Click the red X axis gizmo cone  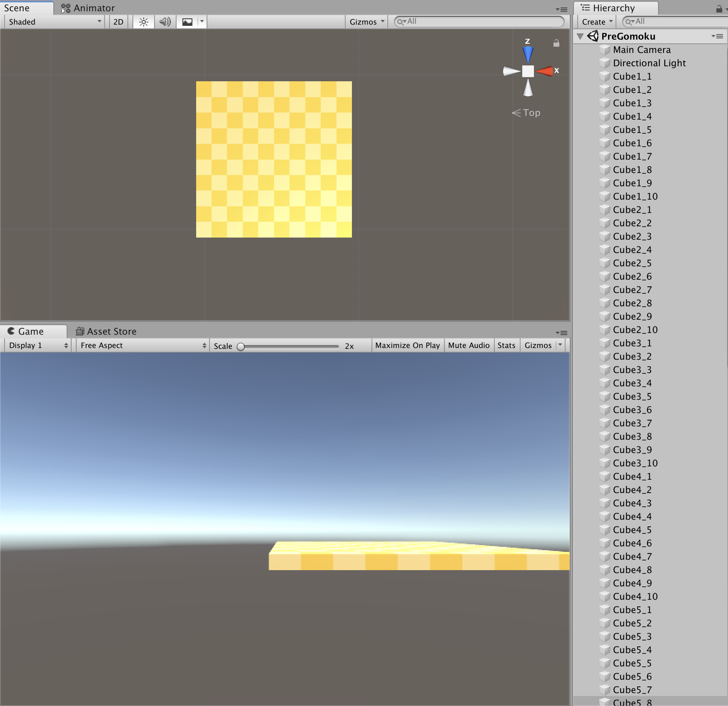tap(545, 71)
